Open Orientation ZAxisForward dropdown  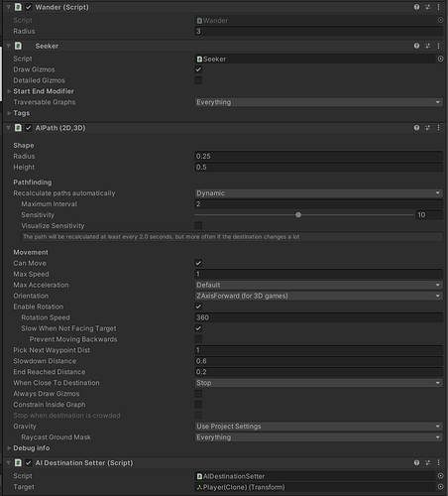(x=319, y=296)
